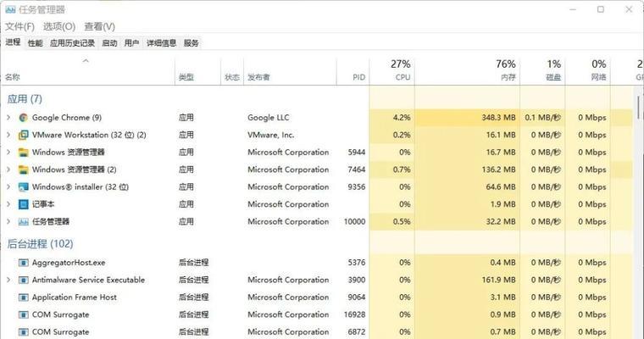
Task: Sort by the 76% 内存 column header
Action: click(468, 70)
